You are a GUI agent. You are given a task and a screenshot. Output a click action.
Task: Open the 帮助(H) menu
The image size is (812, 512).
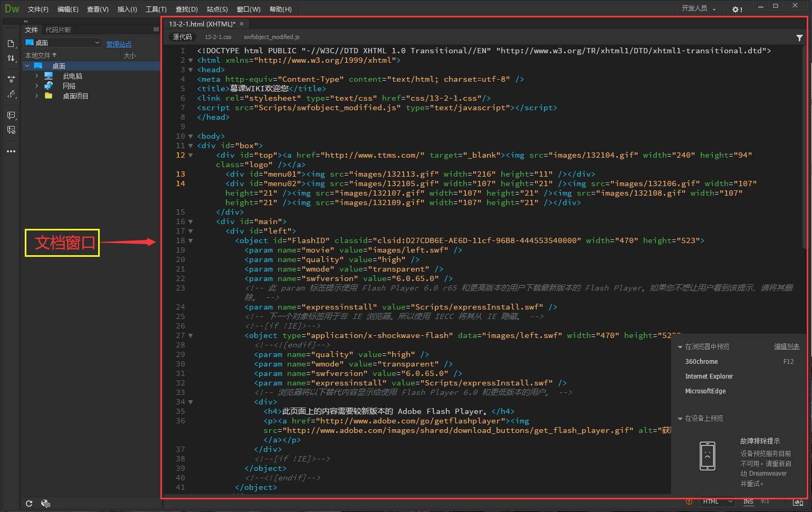point(280,9)
